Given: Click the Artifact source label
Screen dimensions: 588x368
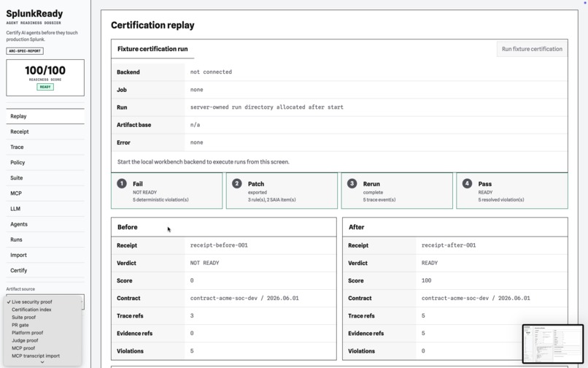Looking at the screenshot, I should pos(20,289).
